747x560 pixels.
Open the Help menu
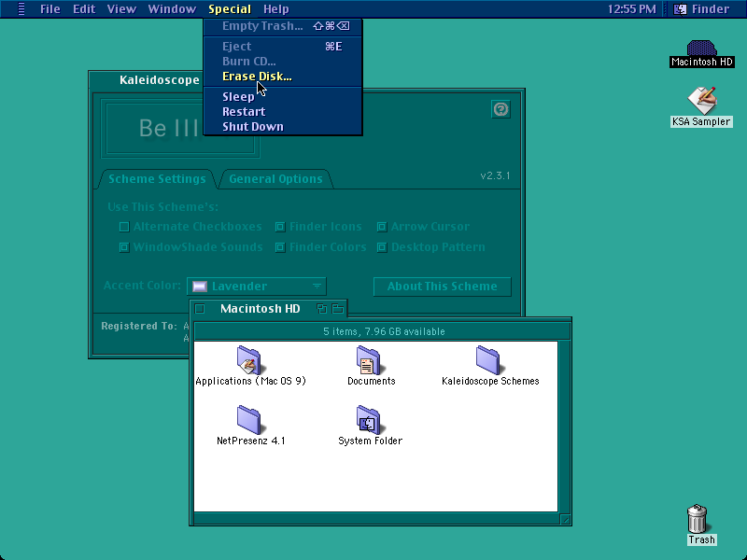click(276, 9)
